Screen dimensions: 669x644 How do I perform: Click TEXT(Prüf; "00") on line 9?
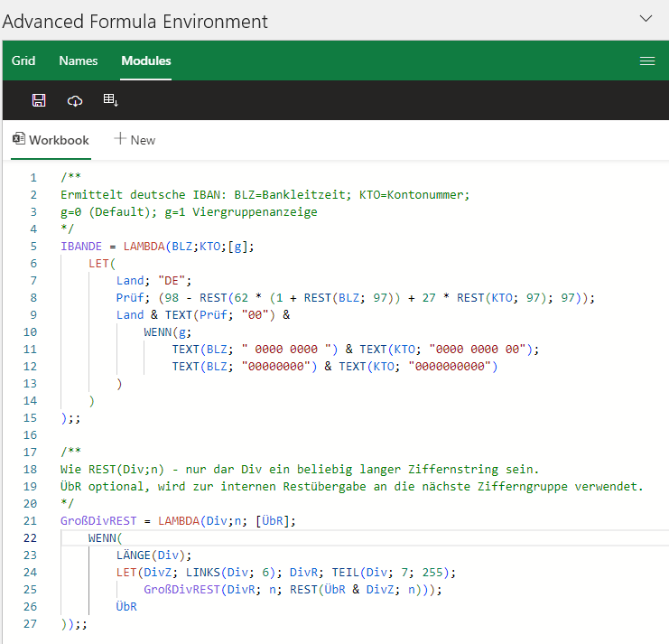(220, 315)
